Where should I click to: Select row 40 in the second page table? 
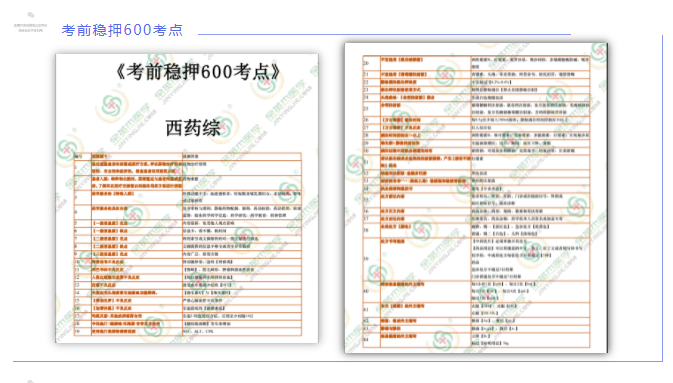pos(476,291)
